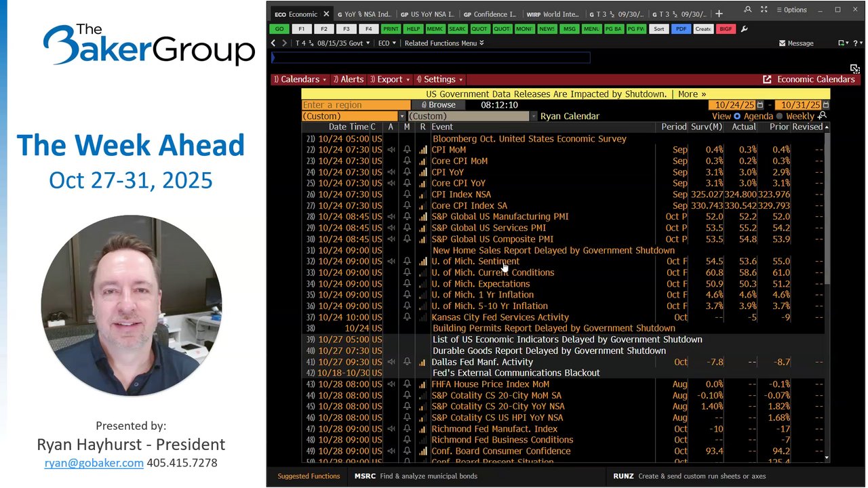Click speaker icon for FHFA House Price Index
This screenshot has height=488, width=868.
pos(391,384)
